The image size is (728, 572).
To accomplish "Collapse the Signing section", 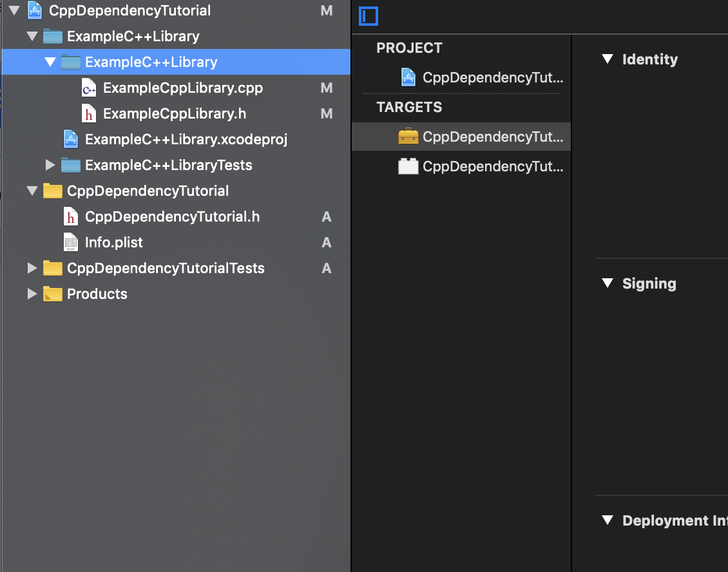I will (x=607, y=283).
